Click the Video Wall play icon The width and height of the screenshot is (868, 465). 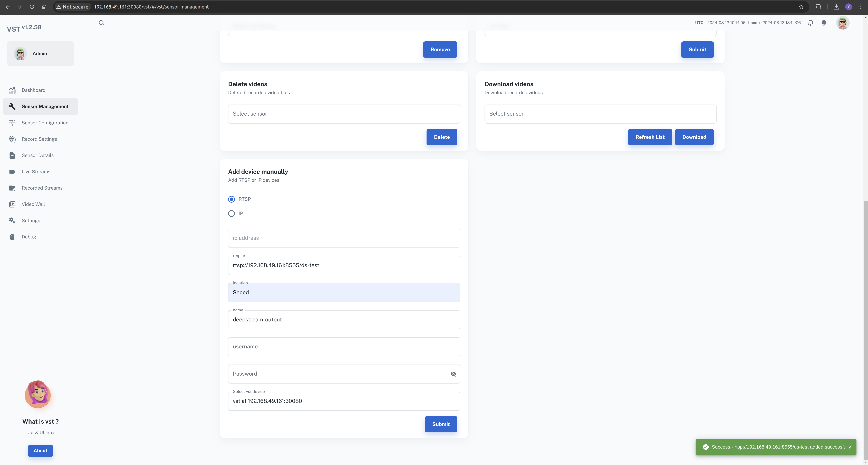[12, 204]
